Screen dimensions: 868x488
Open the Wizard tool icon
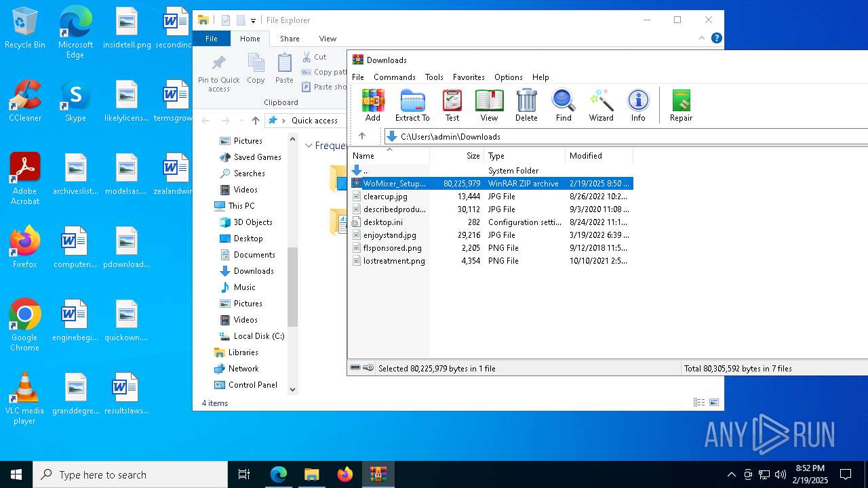coord(601,105)
